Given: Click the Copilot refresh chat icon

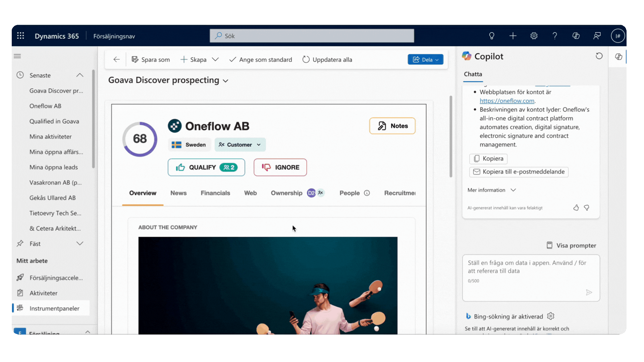Looking at the screenshot, I should (599, 56).
